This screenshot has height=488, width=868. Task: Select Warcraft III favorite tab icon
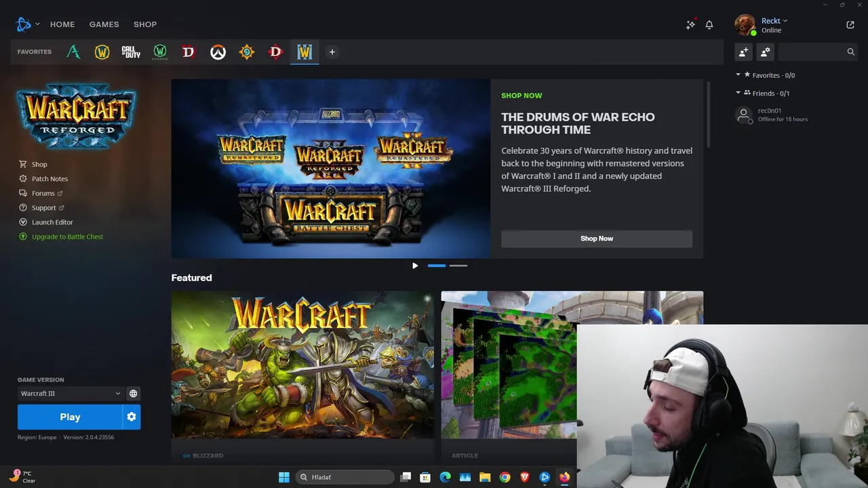[x=304, y=52]
